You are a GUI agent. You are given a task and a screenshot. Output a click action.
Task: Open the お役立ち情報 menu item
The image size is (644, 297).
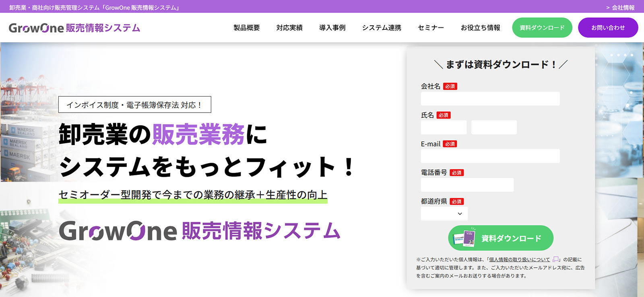tap(481, 28)
